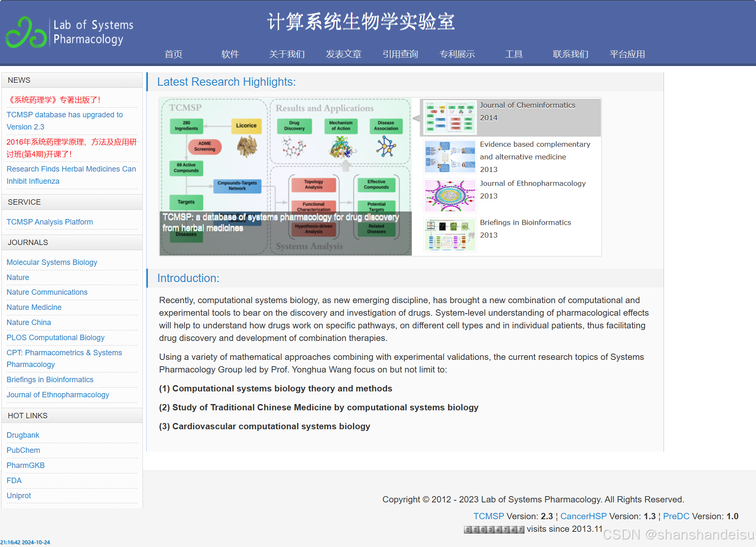Viewport: 756px width, 547px height.
Task: Open the TCMSP Analysis Platform service link
Action: pyautogui.click(x=50, y=222)
